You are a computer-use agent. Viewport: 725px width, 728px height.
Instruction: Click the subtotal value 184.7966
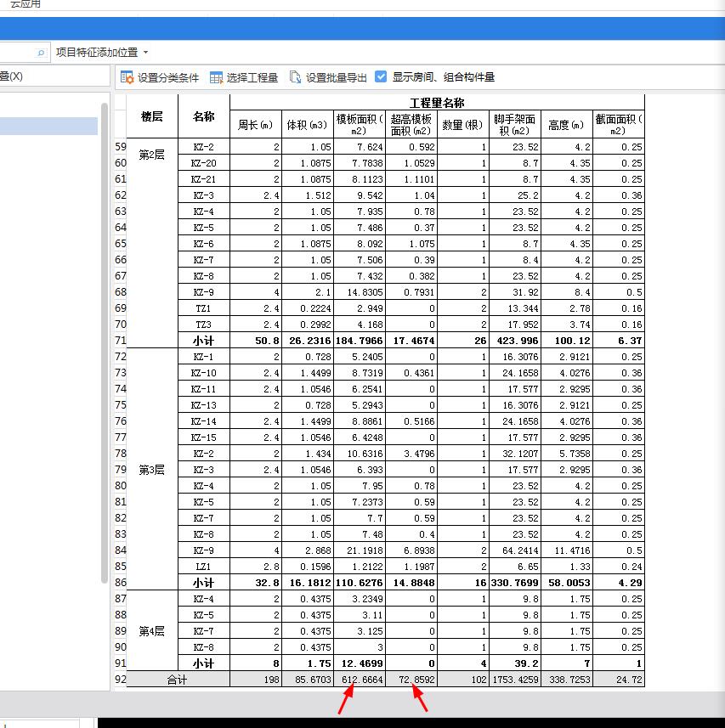359,341
